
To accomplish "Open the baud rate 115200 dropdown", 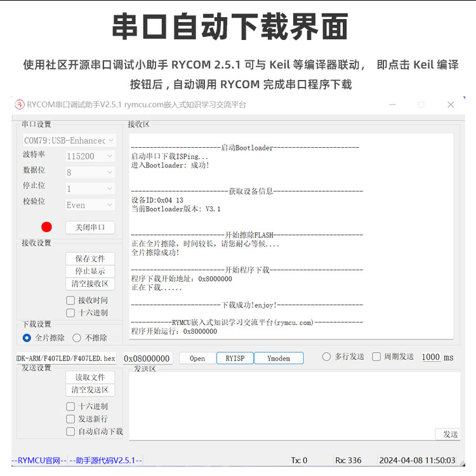I will coord(90,156).
